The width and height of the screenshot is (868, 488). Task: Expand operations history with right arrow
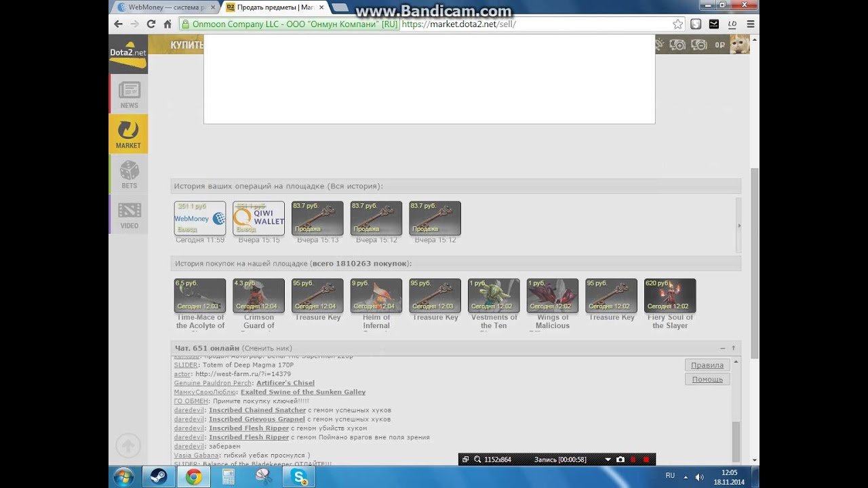click(x=738, y=226)
